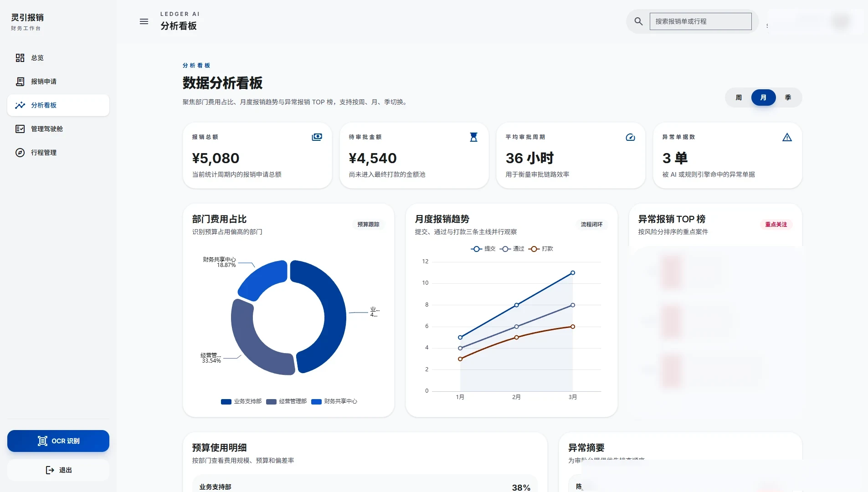Click the 33.54% donut slice label
Image resolution: width=868 pixels, height=492 pixels.
[x=211, y=358]
